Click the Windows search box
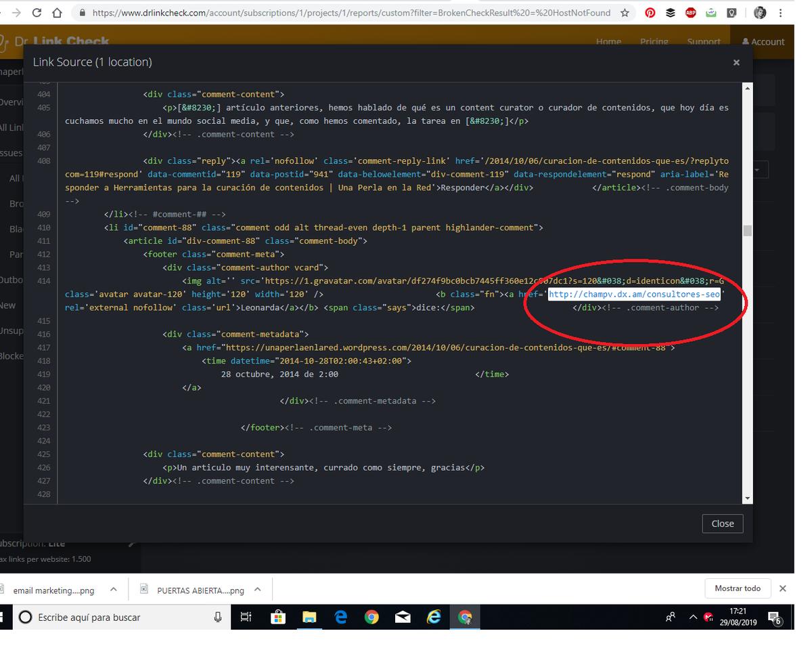 [x=122, y=617]
